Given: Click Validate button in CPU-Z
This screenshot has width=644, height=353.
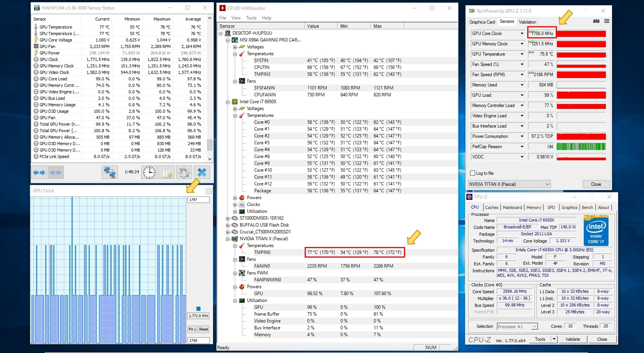Looking at the screenshot, I should 572,339.
